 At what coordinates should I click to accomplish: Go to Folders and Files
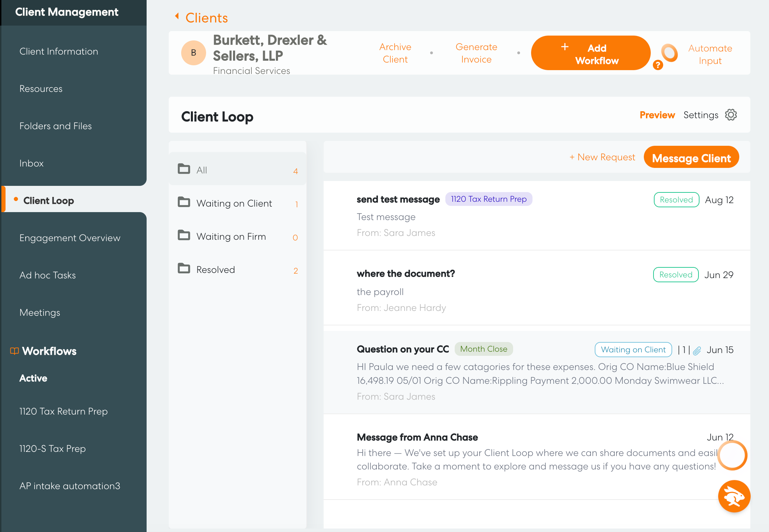tap(55, 126)
